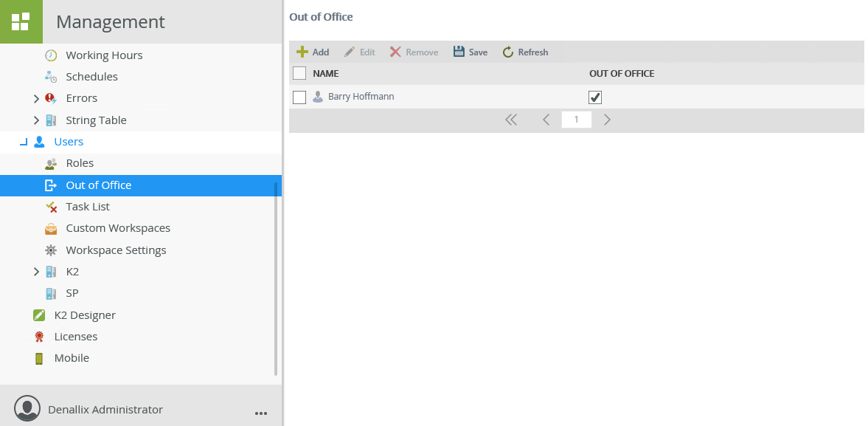
Task: Click the Schedules icon
Action: click(x=51, y=77)
